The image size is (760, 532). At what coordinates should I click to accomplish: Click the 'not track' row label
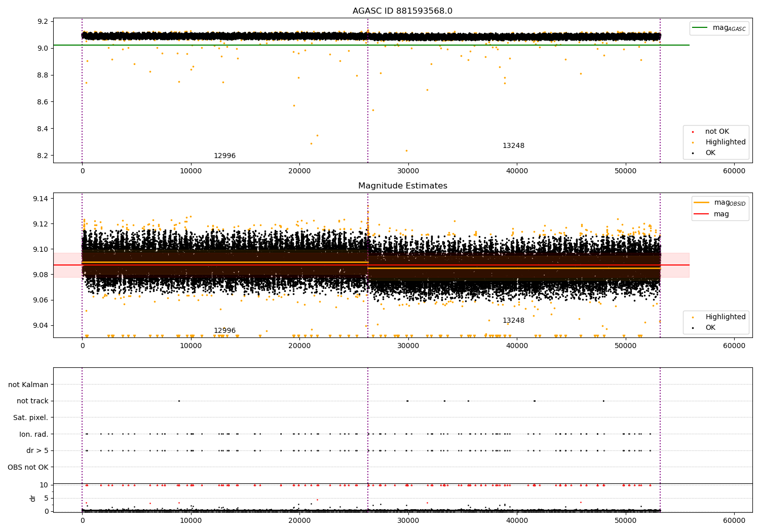coord(32,401)
